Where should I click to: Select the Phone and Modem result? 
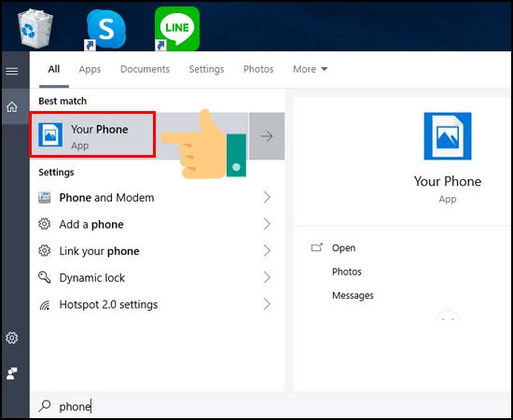click(x=157, y=197)
